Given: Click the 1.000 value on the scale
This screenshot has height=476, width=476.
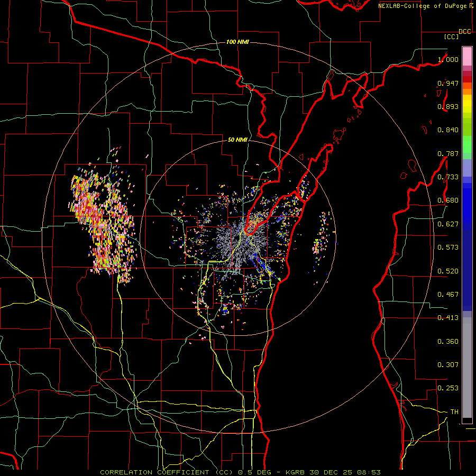Looking at the screenshot, I should tap(448, 59).
